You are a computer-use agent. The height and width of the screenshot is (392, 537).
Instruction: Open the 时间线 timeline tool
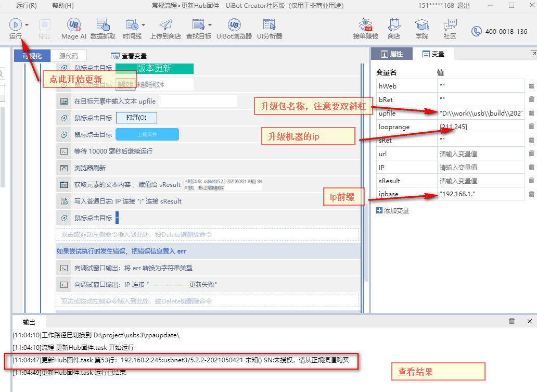[132, 29]
